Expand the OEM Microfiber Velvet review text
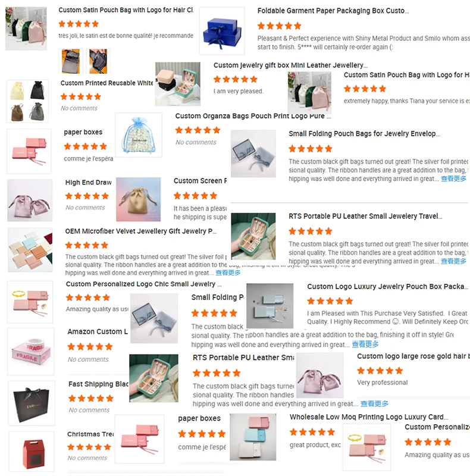The image size is (470, 476). pyautogui.click(x=228, y=273)
